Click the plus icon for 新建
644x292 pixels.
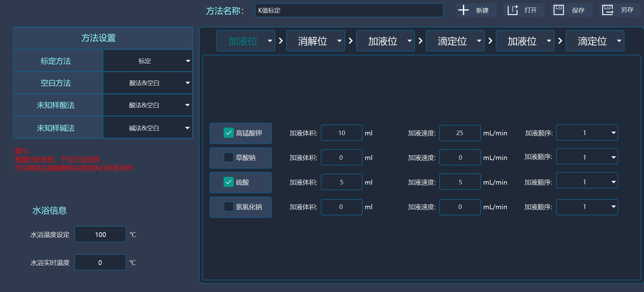463,10
